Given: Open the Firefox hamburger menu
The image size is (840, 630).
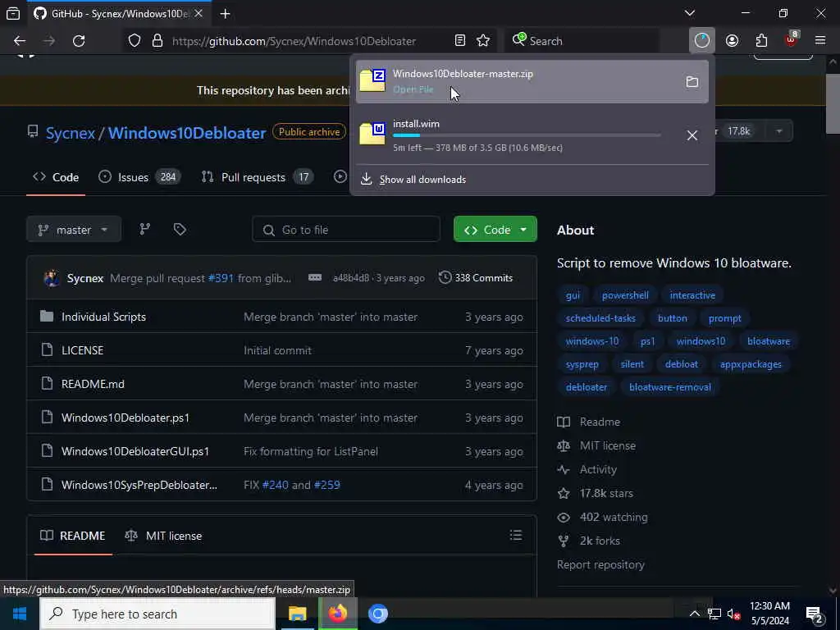Looking at the screenshot, I should 820,41.
